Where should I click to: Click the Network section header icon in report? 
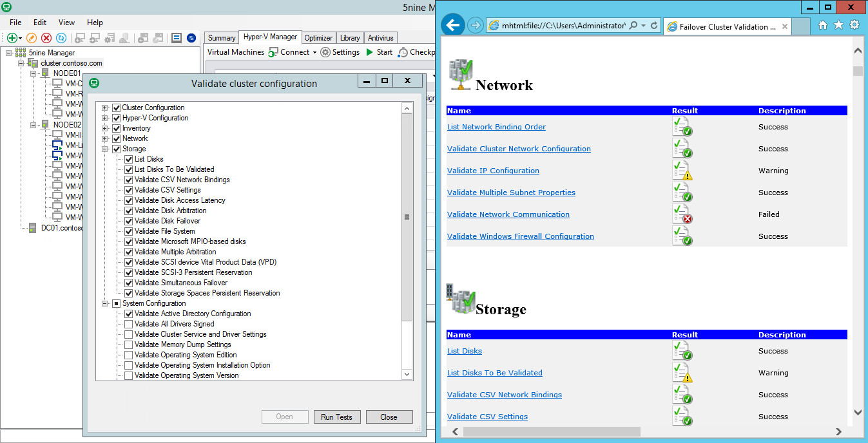461,74
